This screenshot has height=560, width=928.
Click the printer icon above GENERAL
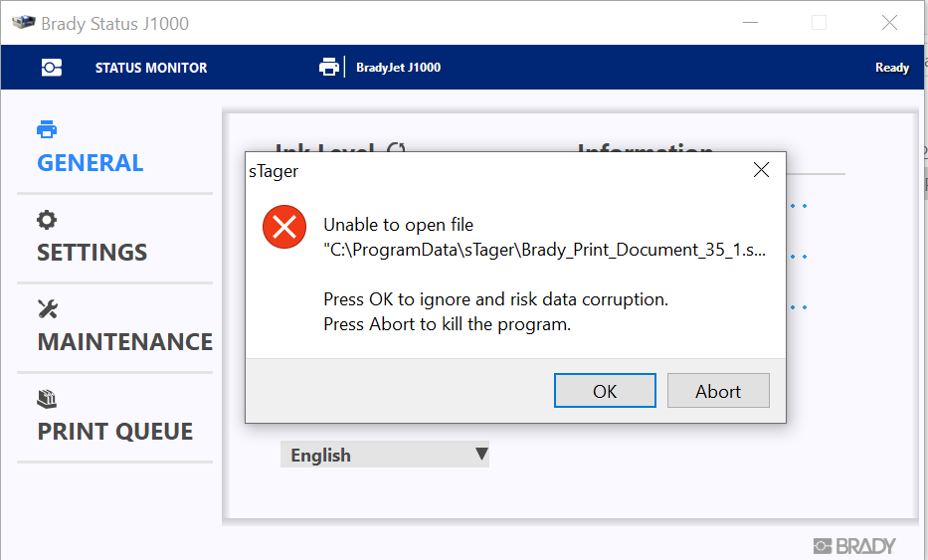tap(47, 129)
